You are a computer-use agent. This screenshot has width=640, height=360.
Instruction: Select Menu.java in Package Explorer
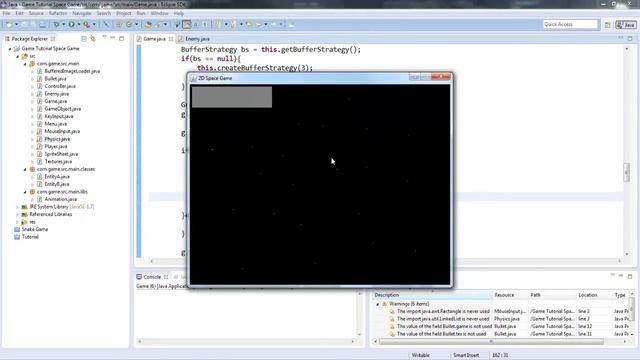(x=56, y=124)
